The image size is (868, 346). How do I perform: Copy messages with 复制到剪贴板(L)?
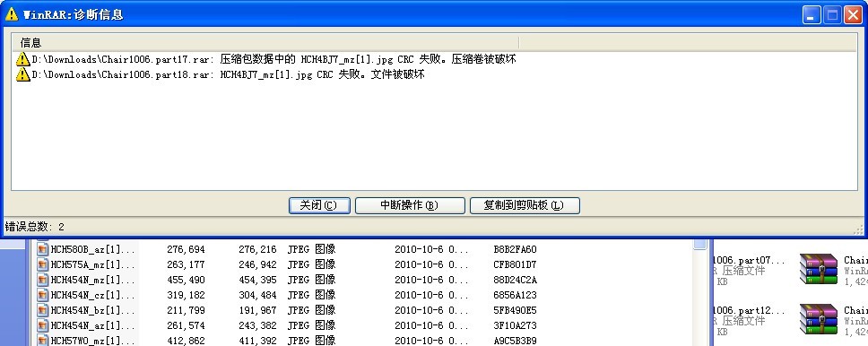(525, 205)
